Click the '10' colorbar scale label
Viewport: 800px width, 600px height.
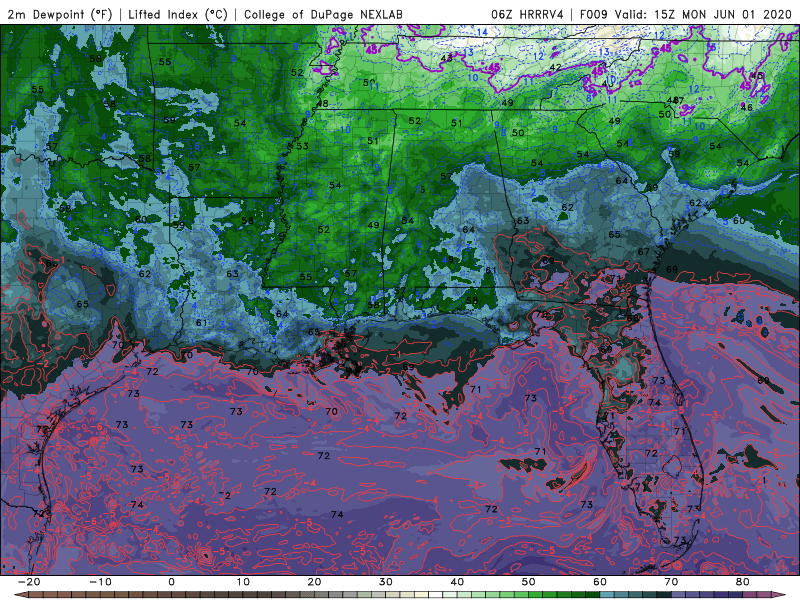(243, 582)
